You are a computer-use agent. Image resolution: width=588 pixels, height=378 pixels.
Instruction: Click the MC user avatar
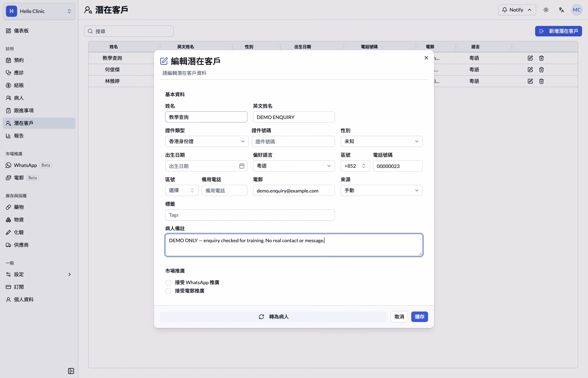(577, 10)
